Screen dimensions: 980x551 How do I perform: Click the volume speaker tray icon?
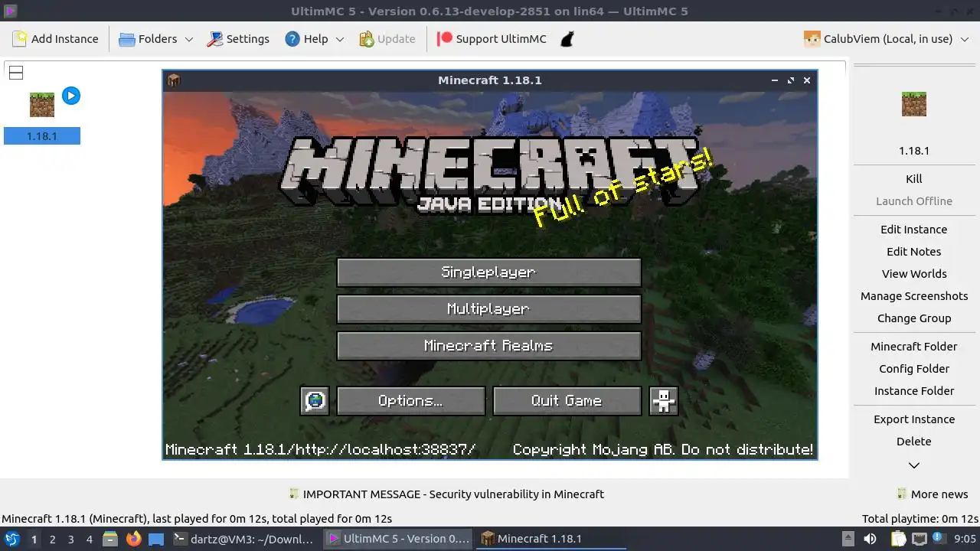(x=870, y=539)
